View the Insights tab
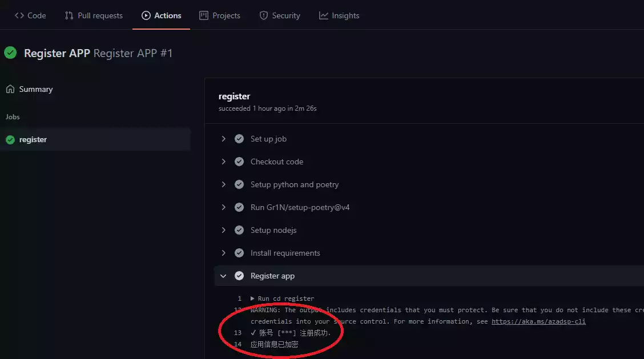644x359 pixels. tap(339, 15)
